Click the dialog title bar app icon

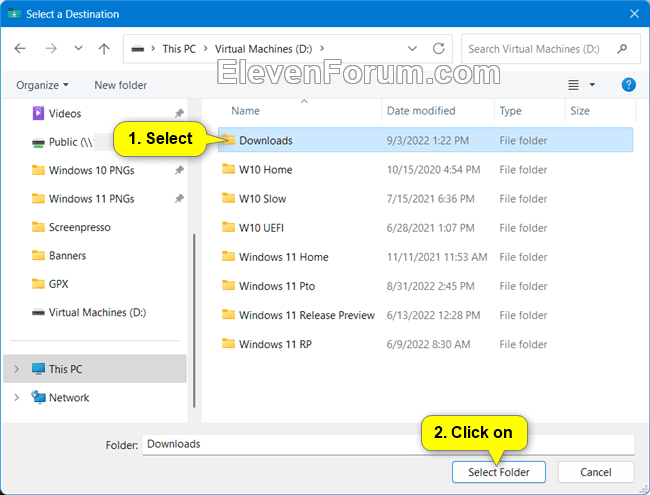[x=14, y=14]
